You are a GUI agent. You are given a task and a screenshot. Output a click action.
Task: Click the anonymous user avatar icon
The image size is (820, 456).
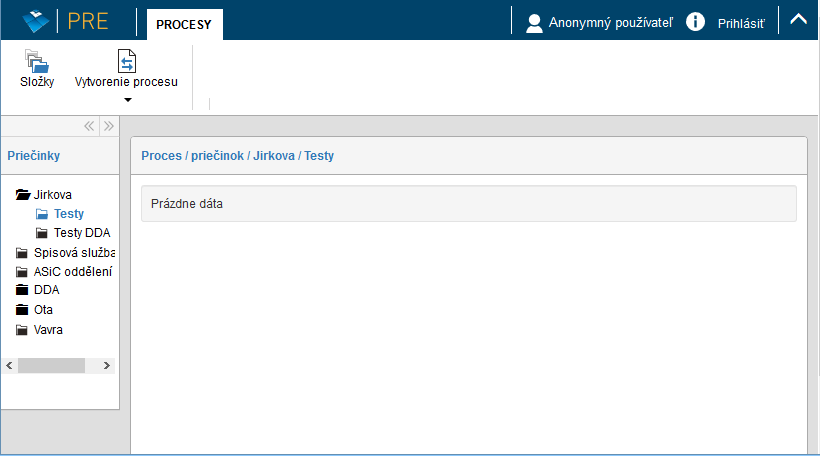[534, 23]
